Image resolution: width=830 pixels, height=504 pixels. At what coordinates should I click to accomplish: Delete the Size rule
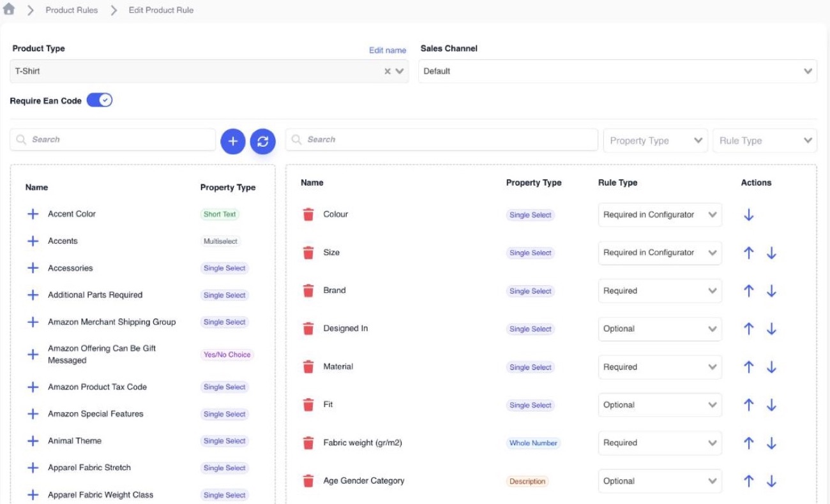point(308,253)
